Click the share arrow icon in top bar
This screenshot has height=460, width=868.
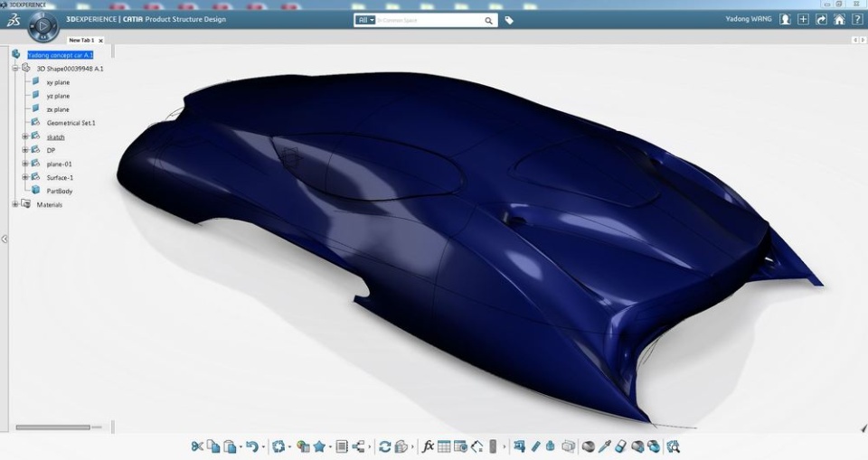822,19
